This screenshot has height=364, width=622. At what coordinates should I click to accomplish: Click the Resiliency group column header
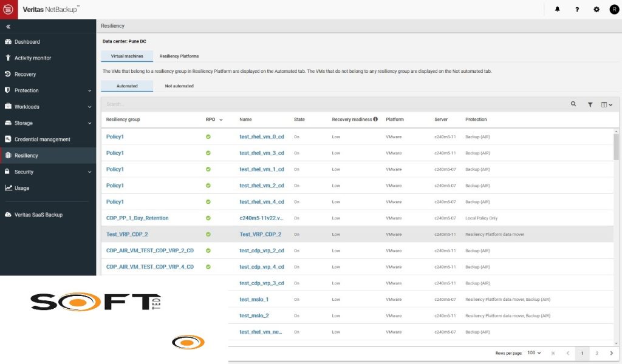click(123, 120)
